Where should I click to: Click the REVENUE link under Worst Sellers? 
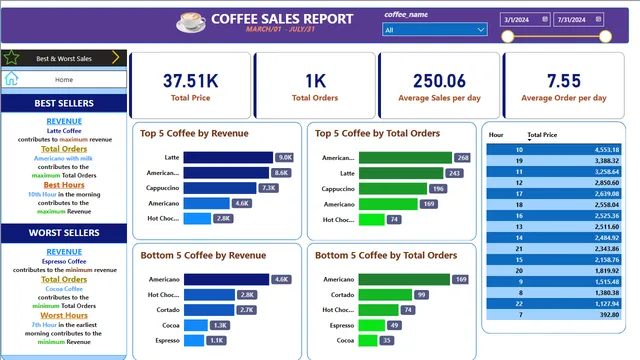click(x=64, y=252)
